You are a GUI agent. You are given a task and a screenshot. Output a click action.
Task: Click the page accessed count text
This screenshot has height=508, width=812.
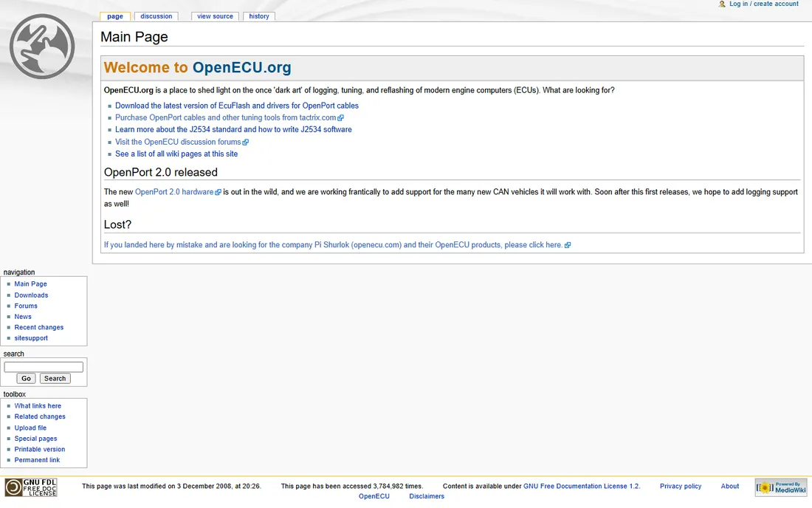pyautogui.click(x=352, y=487)
